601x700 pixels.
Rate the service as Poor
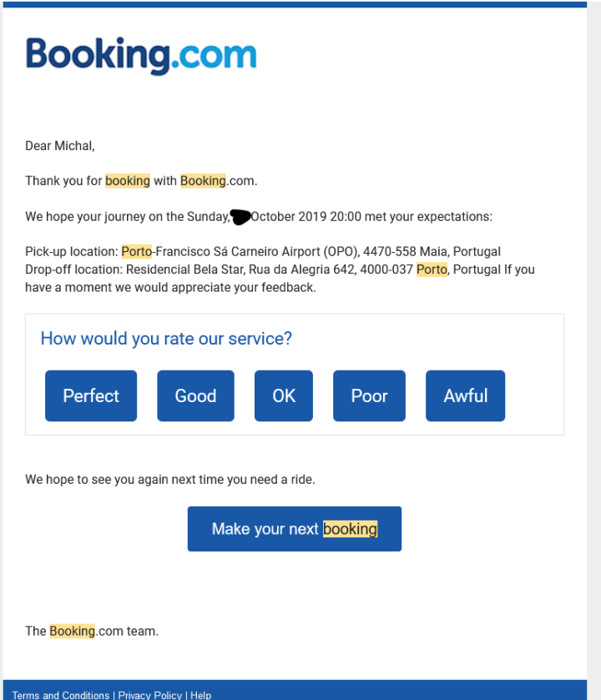(x=369, y=395)
